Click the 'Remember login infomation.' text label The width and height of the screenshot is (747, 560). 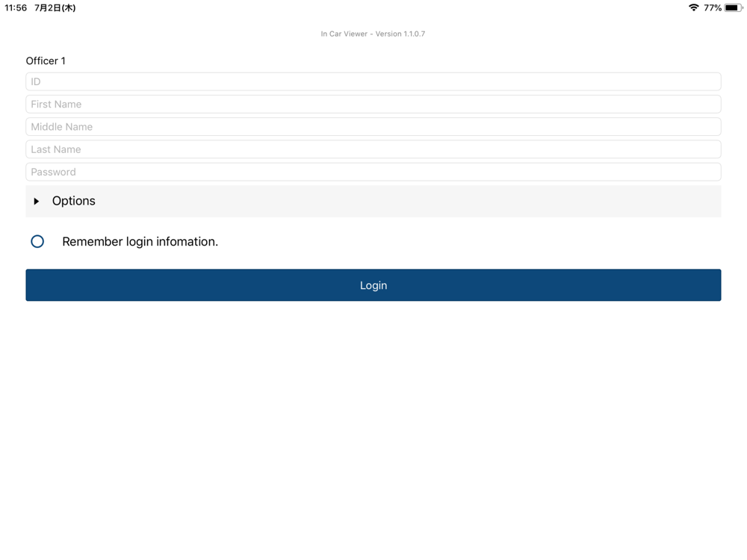point(140,241)
